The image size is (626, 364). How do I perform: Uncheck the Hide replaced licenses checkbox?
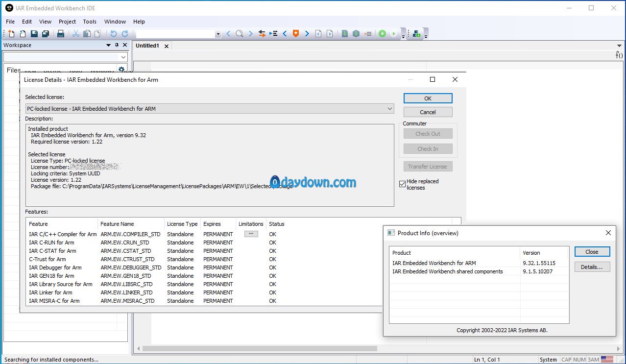point(403,185)
